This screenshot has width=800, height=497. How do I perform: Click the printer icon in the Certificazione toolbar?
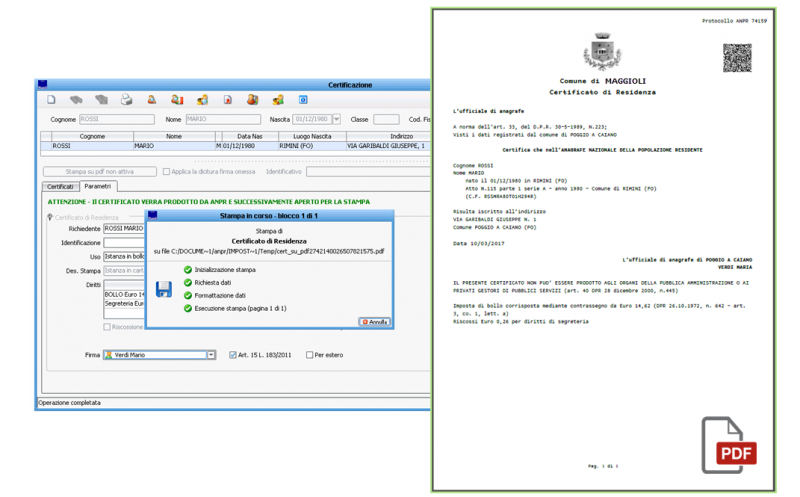point(127,100)
